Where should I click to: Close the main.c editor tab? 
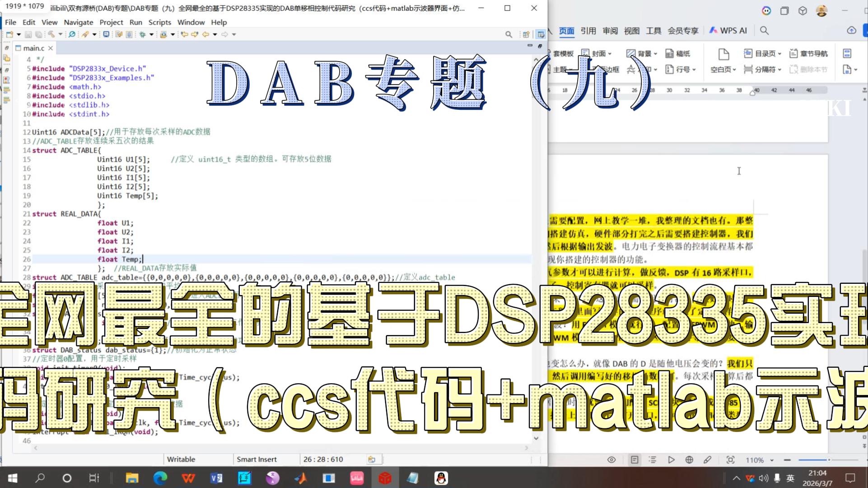(51, 48)
